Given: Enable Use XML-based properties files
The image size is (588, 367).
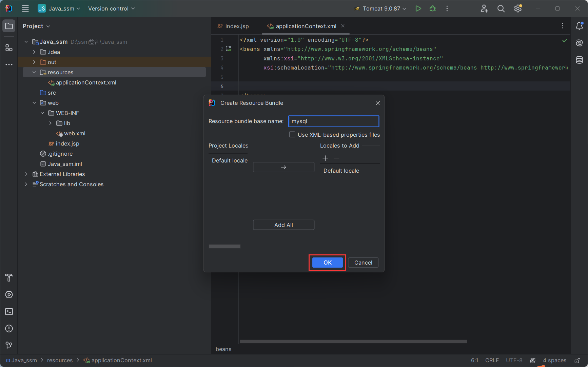Looking at the screenshot, I should (x=292, y=135).
